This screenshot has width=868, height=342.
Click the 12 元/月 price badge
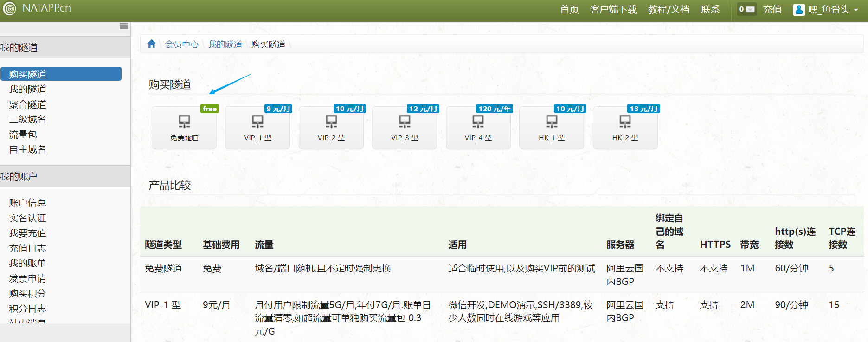point(423,109)
